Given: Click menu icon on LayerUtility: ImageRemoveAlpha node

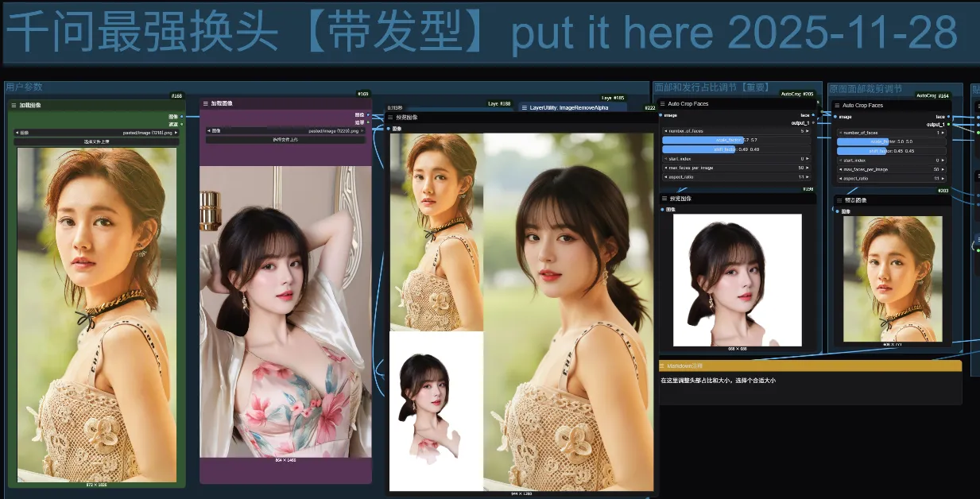Looking at the screenshot, I should click(525, 106).
